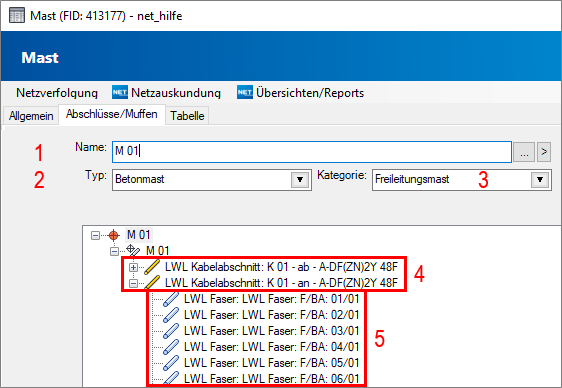This screenshot has height=388, width=562.
Task: Click the pencil icon of child node M 01
Action: [133, 250]
